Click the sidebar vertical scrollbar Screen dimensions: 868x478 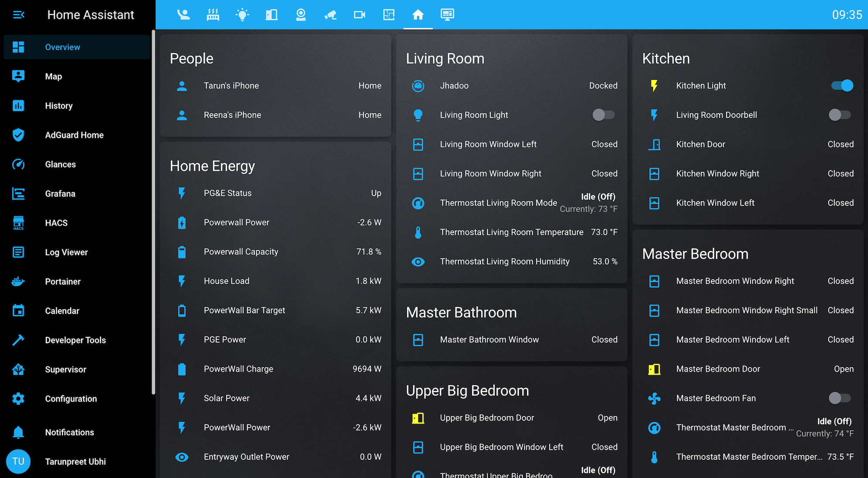click(x=153, y=212)
